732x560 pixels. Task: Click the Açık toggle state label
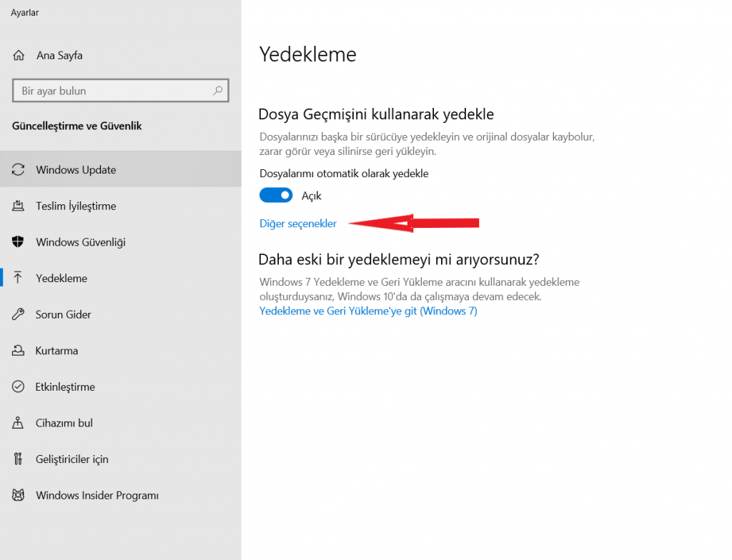tap(312, 196)
